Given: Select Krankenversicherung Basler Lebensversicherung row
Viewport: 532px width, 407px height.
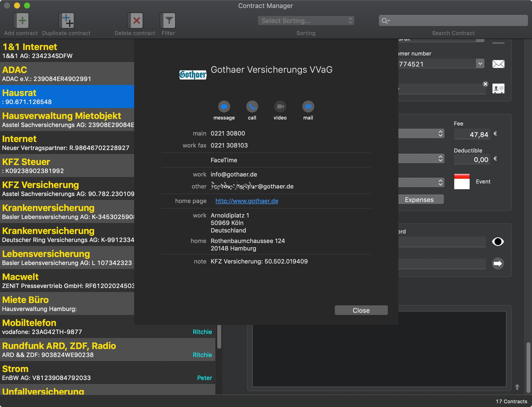Looking at the screenshot, I should coord(67,212).
